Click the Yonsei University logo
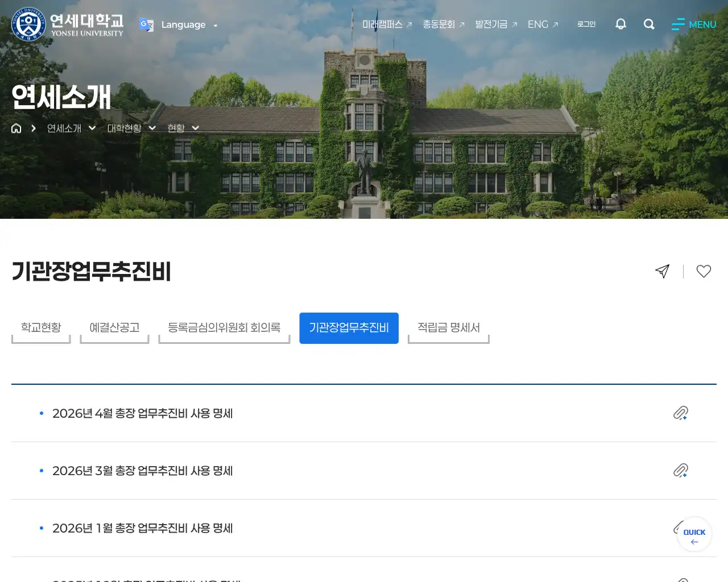The height and width of the screenshot is (582, 728). tap(67, 24)
